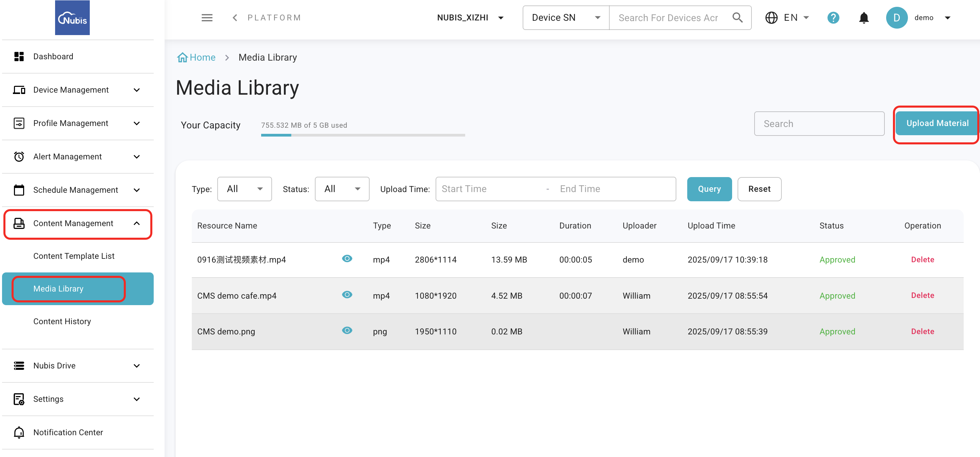Open the notifications bell
980x457 pixels.
click(x=864, y=17)
